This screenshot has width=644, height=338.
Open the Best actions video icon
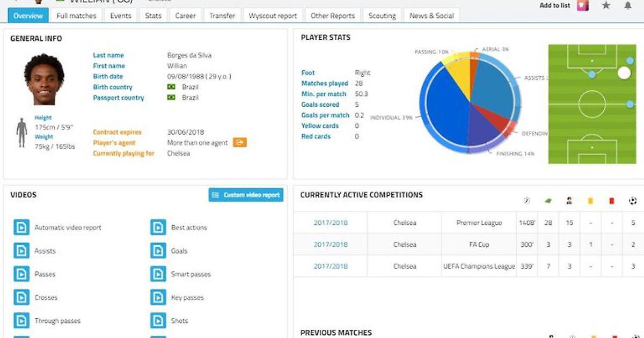point(158,227)
